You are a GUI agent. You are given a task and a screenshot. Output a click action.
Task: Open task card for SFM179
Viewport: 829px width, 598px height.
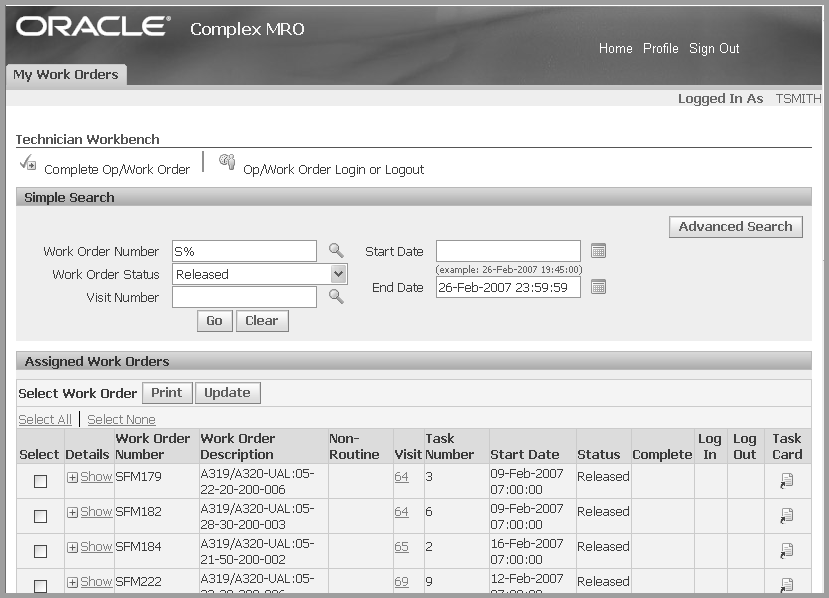click(x=787, y=481)
